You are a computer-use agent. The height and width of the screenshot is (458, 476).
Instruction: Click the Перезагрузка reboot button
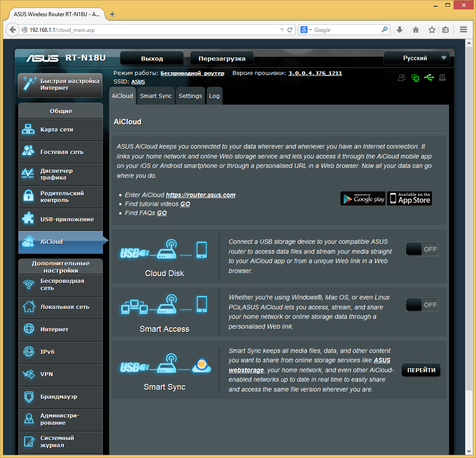tap(222, 58)
